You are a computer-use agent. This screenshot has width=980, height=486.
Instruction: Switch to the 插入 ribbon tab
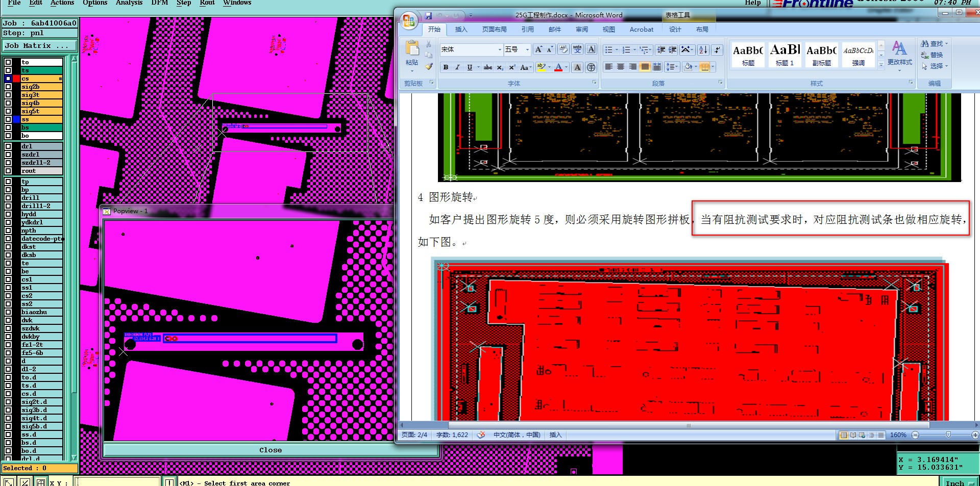click(461, 30)
